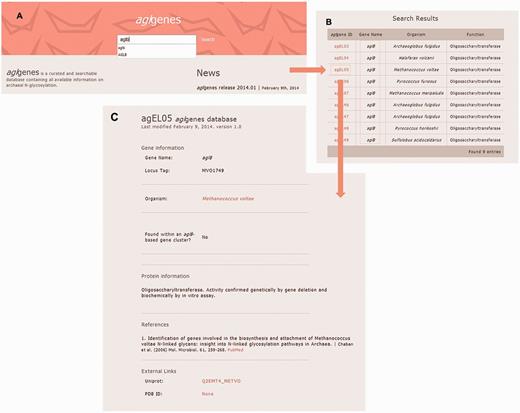Sort results by the Gene Name column header

370,34
